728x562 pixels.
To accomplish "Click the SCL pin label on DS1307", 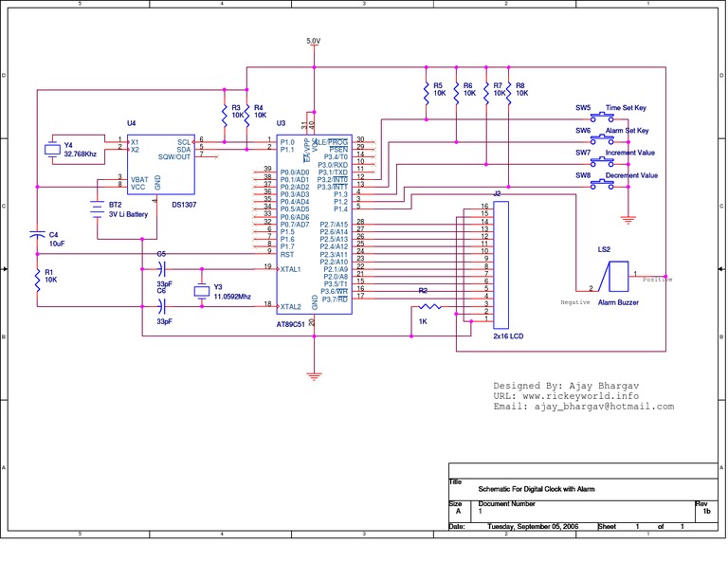I will click(x=184, y=142).
